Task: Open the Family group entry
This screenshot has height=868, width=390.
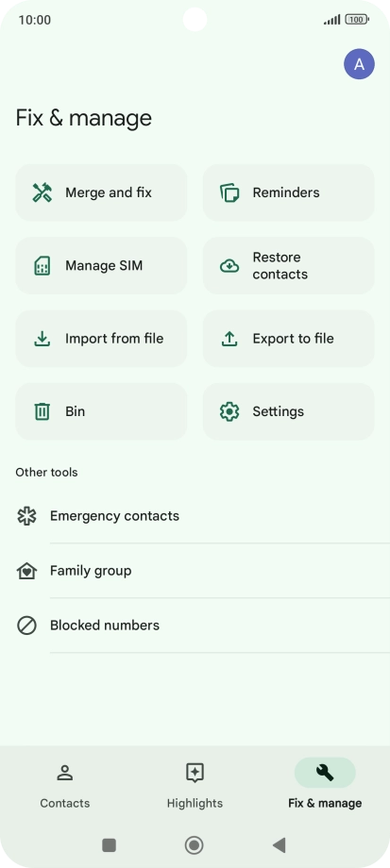Action: (x=195, y=571)
